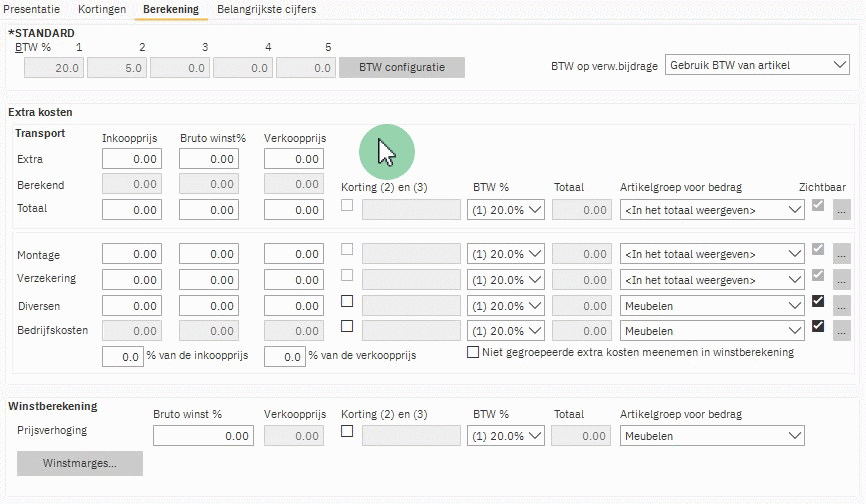Click the Extra transport Inkoopprijs field
The image size is (866, 504).
point(132,159)
